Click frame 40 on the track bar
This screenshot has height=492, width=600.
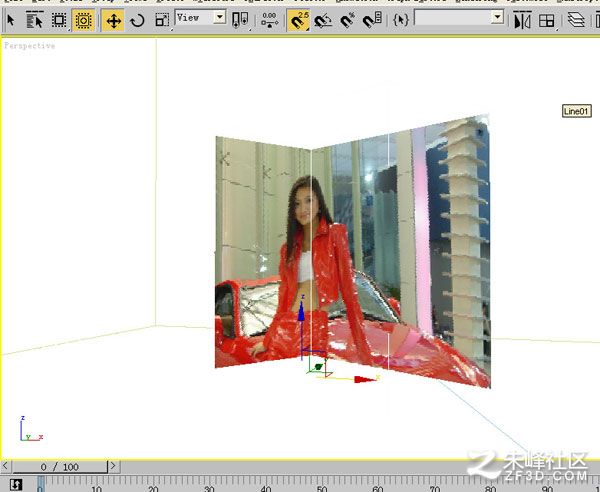pyautogui.click(x=266, y=489)
